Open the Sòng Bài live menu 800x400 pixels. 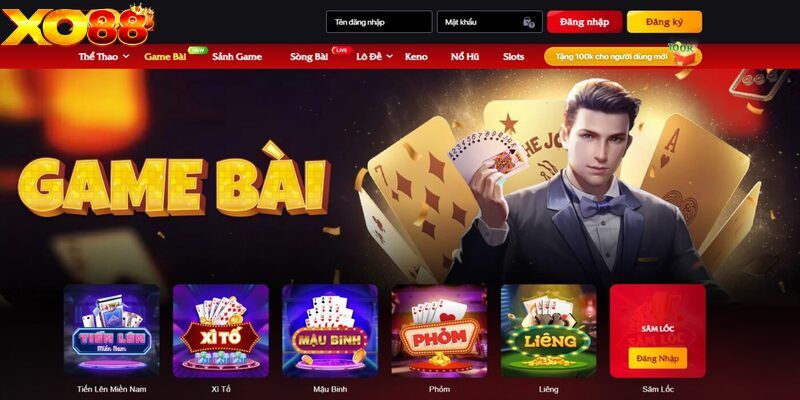coord(309,57)
